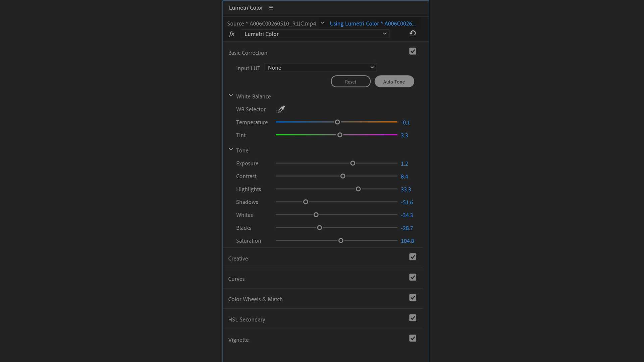
Task: Click the fx effect toggle icon
Action: [x=232, y=34]
